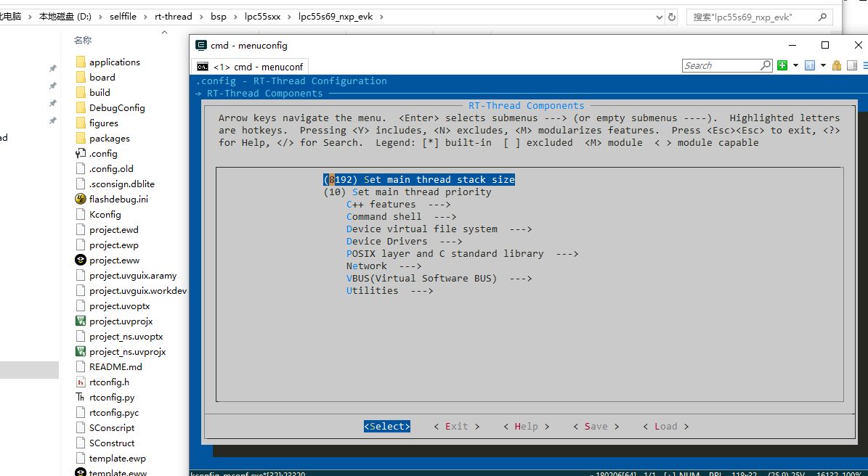This screenshot has width=868, height=476.
Task: Sort Explorer files by the 名称 column header
Action: tap(83, 41)
